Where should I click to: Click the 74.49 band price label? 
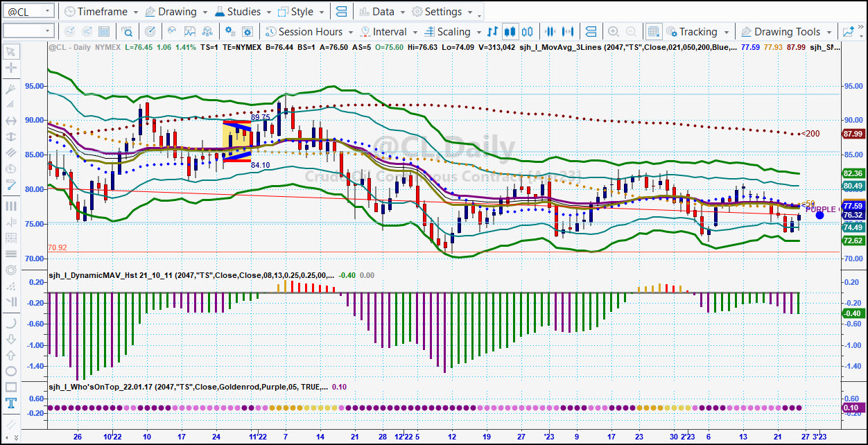(x=853, y=227)
